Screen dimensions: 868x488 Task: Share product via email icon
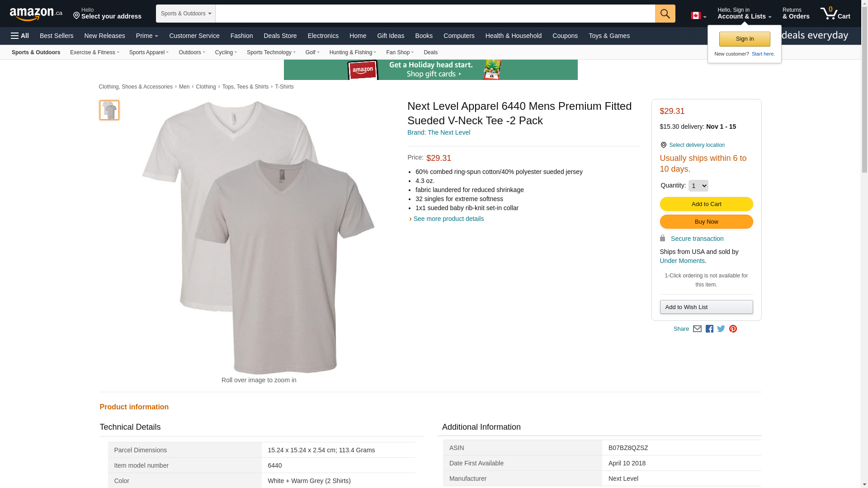(x=697, y=329)
